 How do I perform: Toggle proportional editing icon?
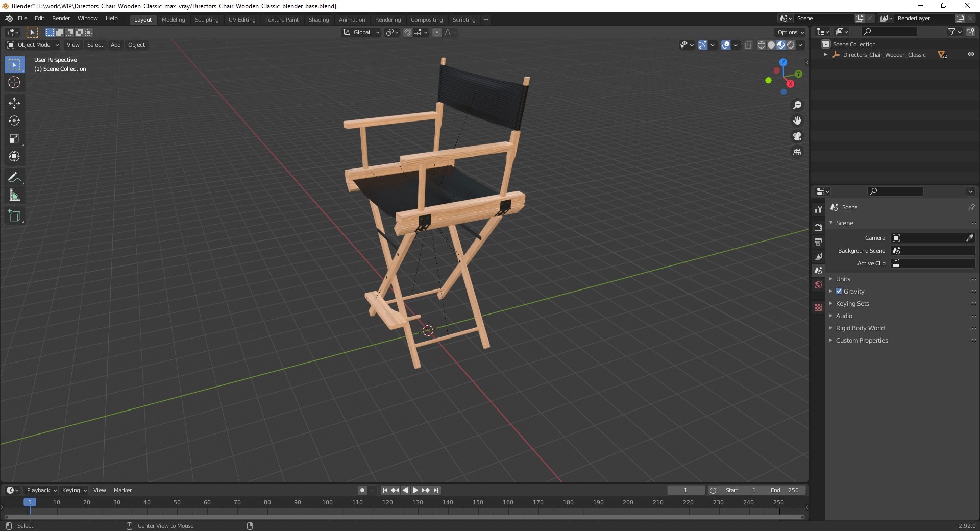point(437,32)
